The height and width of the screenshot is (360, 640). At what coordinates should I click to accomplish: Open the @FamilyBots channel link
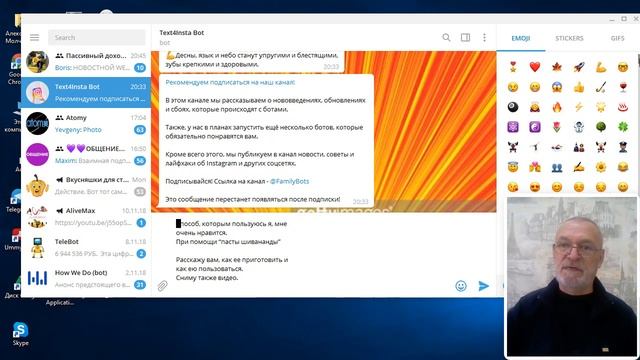point(289,181)
